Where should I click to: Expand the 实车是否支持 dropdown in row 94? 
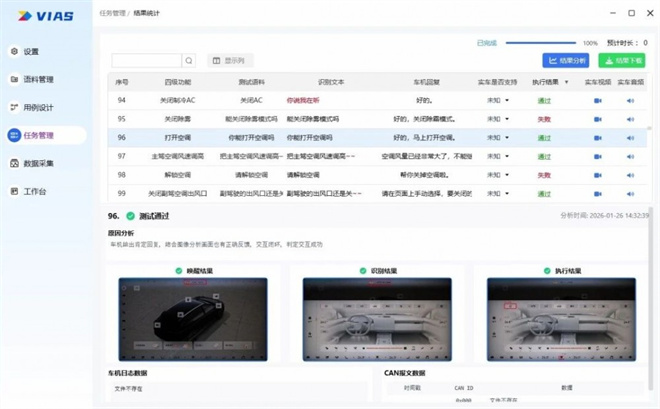507,101
